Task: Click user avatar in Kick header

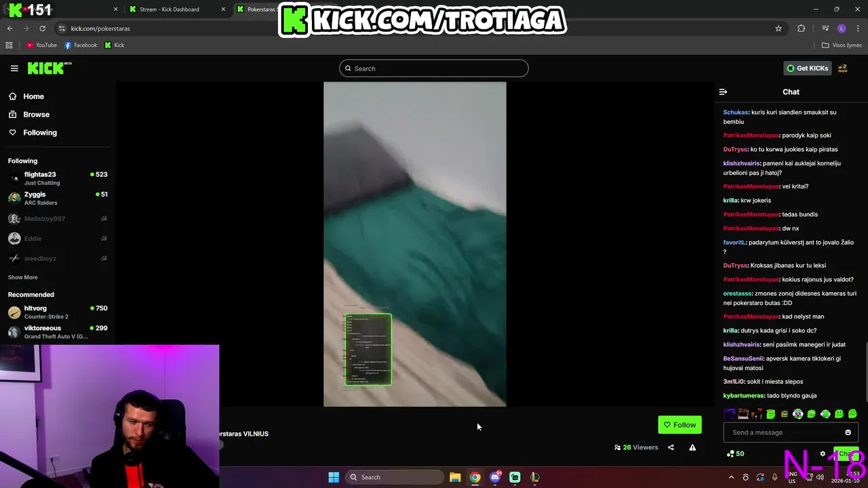Action: click(842, 68)
